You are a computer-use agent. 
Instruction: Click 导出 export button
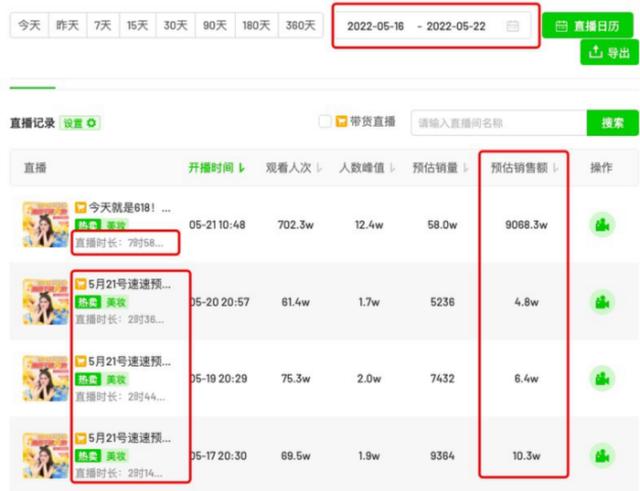(x=609, y=53)
